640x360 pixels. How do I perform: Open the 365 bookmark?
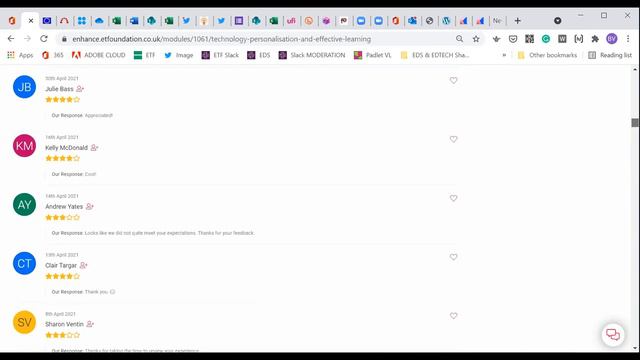click(53, 55)
